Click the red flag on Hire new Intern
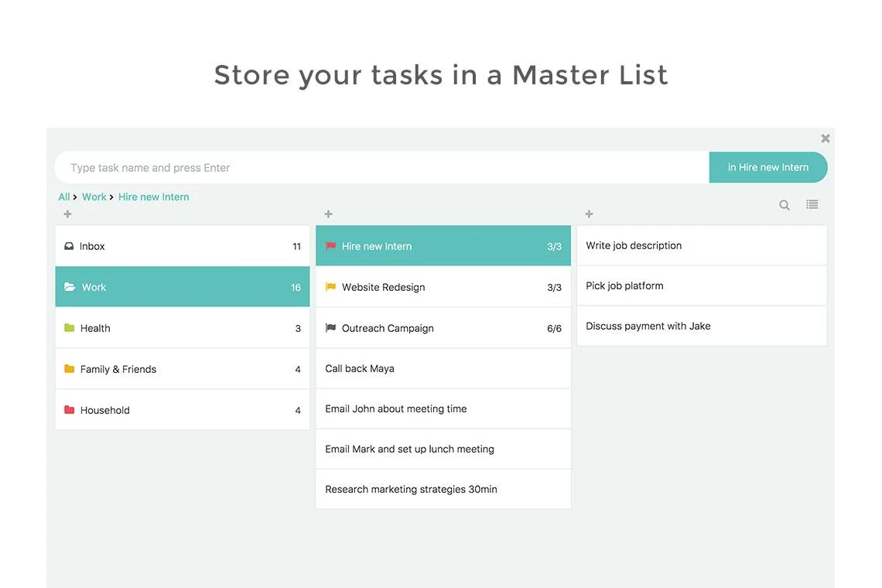The height and width of the screenshot is (588, 882). click(331, 246)
